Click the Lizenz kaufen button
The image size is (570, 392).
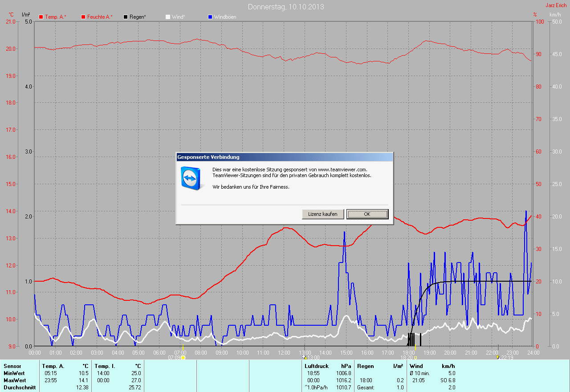(323, 214)
